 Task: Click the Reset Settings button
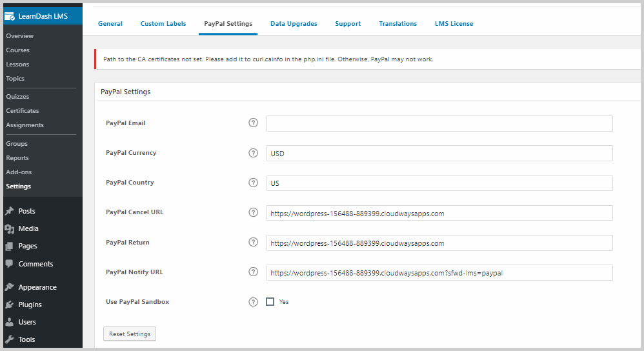[x=130, y=334]
